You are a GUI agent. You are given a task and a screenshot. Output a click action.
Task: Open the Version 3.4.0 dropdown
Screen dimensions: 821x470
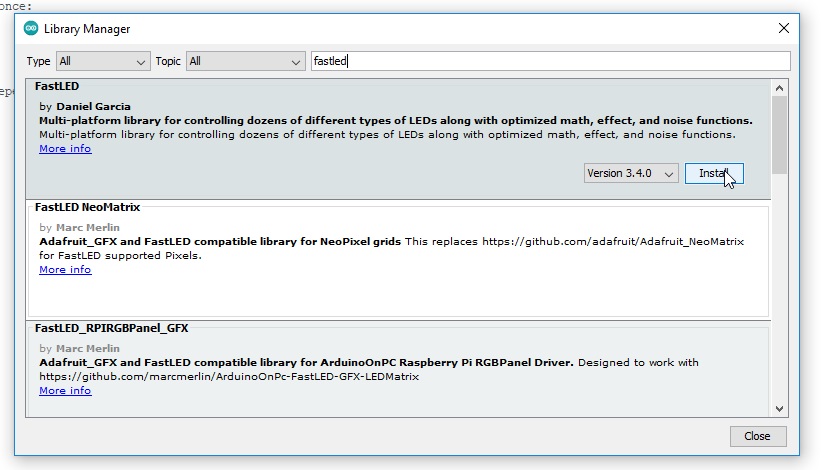pyautogui.click(x=631, y=173)
